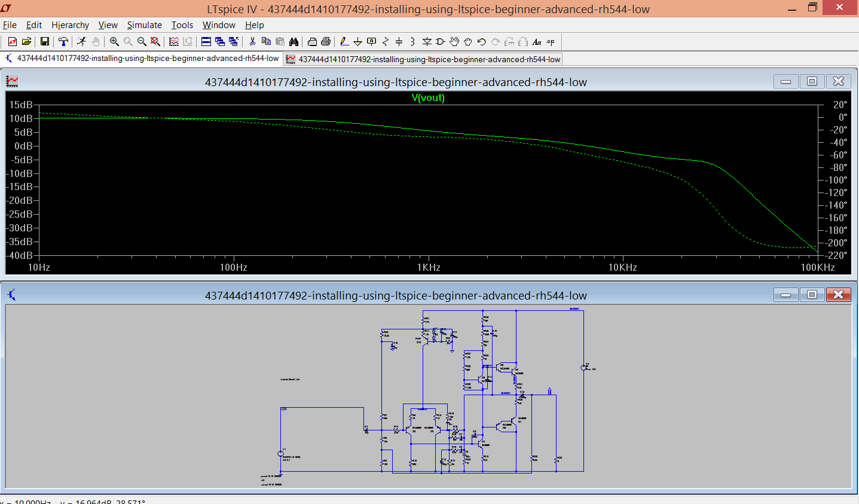The height and width of the screenshot is (504, 859).
Task: Minimize the schematic pane
Action: pyautogui.click(x=785, y=294)
